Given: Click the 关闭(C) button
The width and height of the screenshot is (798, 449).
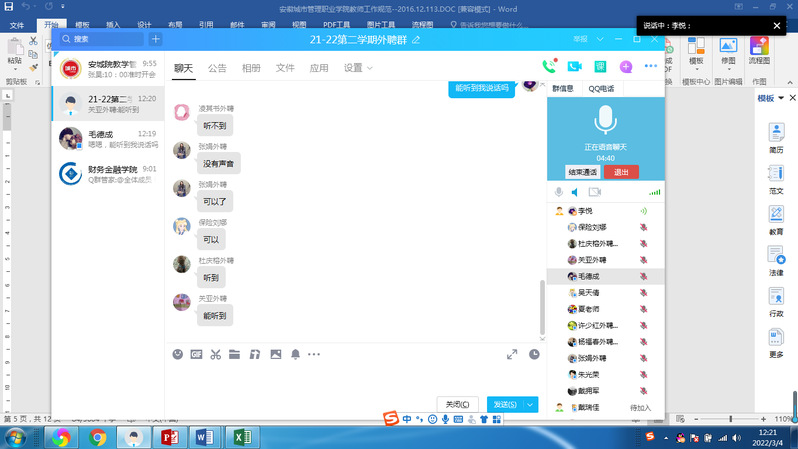Looking at the screenshot, I should click(x=458, y=405).
